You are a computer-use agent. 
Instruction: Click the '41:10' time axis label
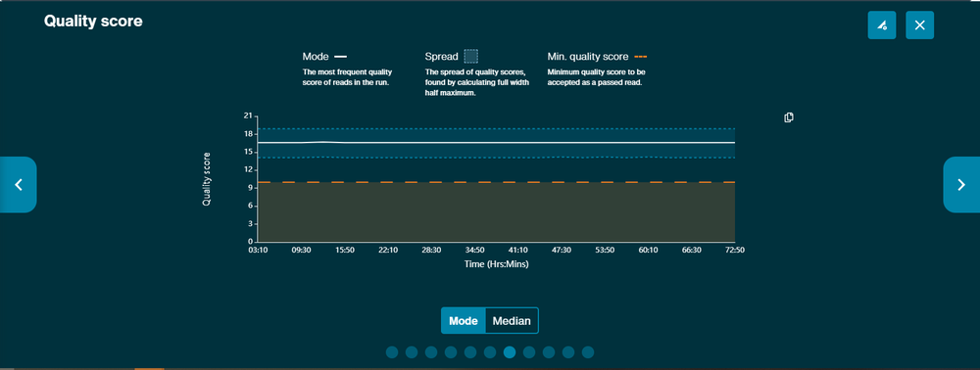tap(518, 250)
